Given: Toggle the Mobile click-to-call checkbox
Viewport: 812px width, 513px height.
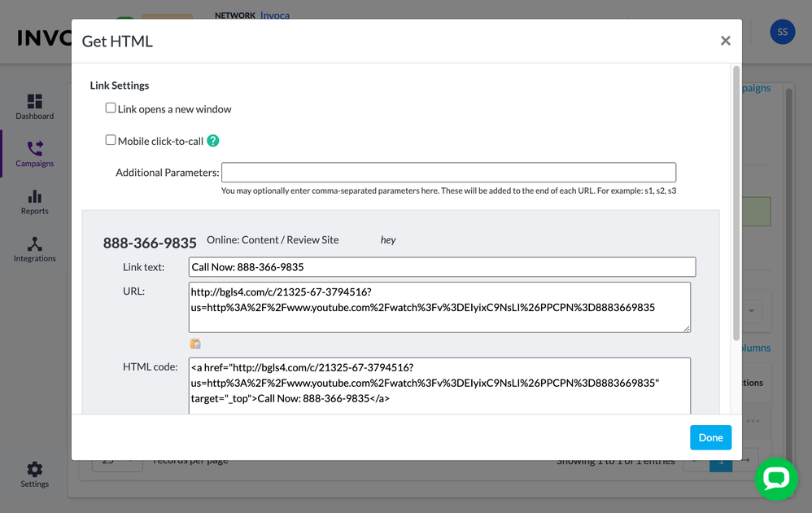Looking at the screenshot, I should click(x=111, y=140).
